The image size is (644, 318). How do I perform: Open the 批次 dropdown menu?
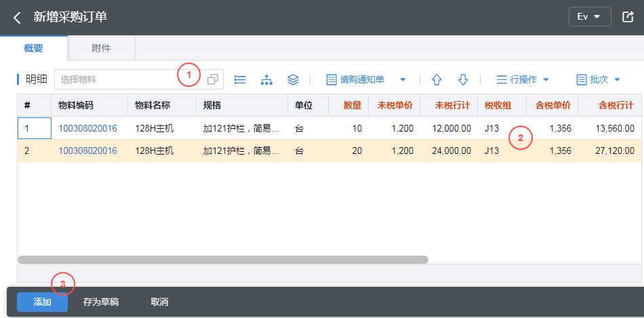[599, 79]
